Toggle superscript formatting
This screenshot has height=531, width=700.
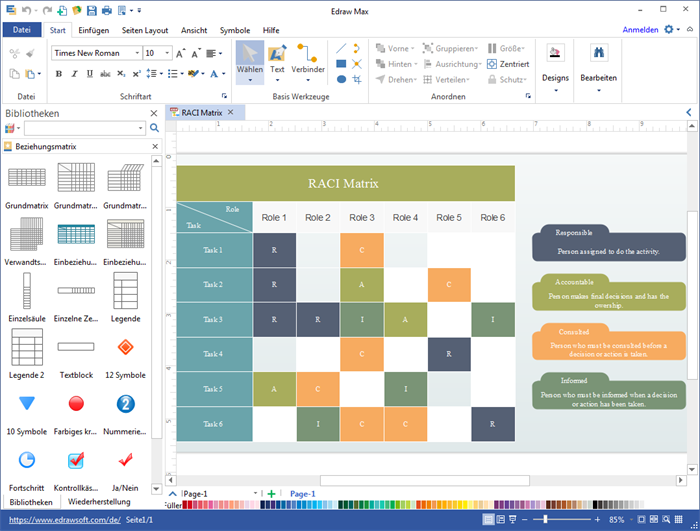pyautogui.click(x=137, y=74)
